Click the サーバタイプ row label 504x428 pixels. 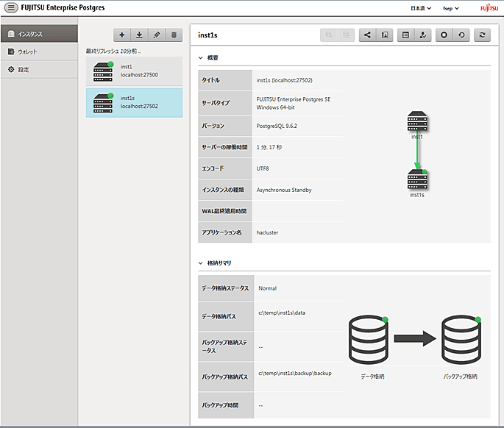tap(216, 103)
